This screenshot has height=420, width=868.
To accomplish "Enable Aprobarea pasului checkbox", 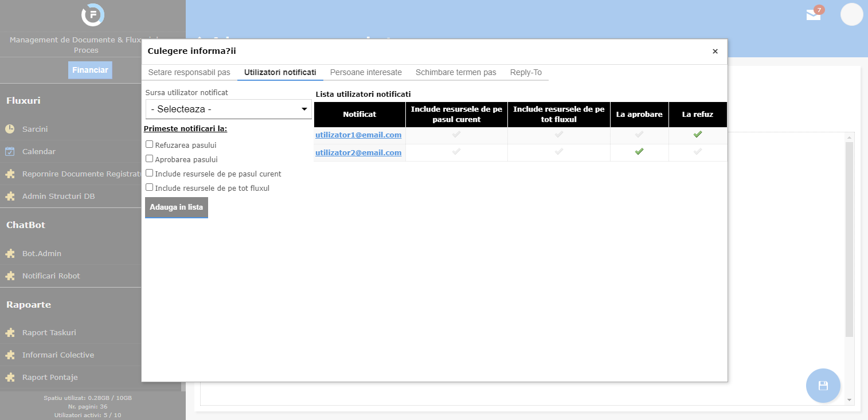I will 149,159.
